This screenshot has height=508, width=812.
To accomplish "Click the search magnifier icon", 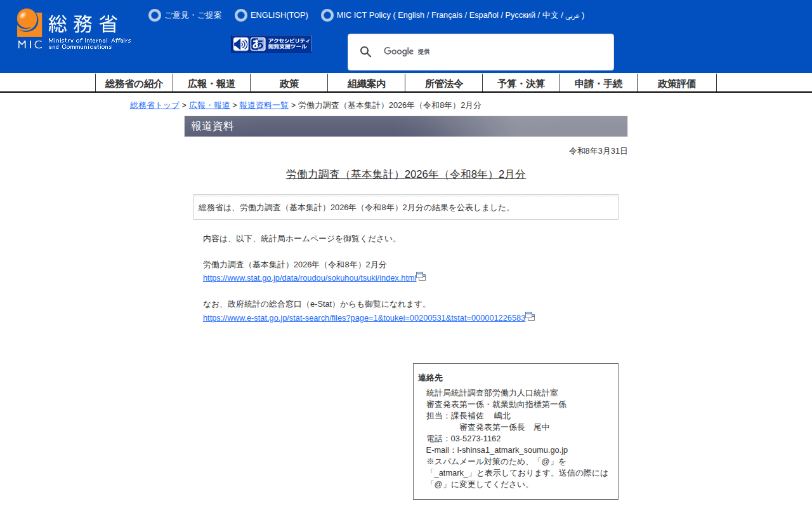I will tap(365, 52).
